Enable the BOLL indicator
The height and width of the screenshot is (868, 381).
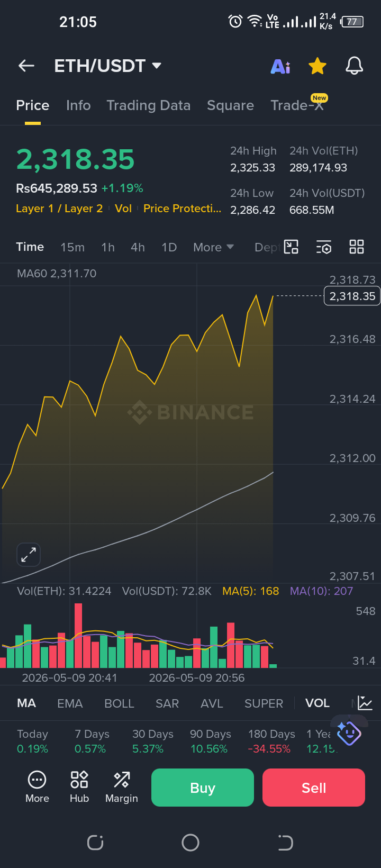[119, 703]
